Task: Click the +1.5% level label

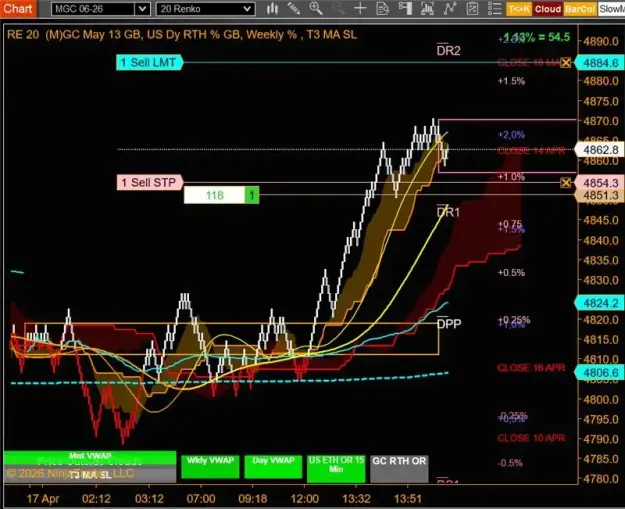Action: 511,81
